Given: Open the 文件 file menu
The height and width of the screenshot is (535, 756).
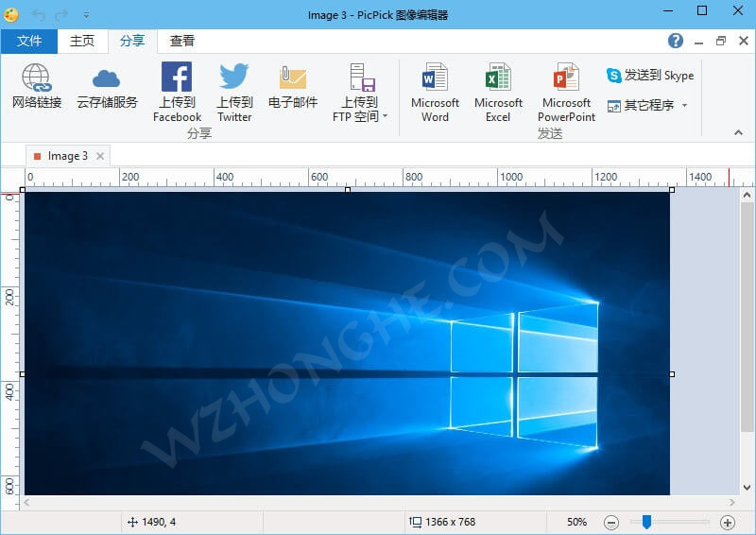Looking at the screenshot, I should point(29,41).
